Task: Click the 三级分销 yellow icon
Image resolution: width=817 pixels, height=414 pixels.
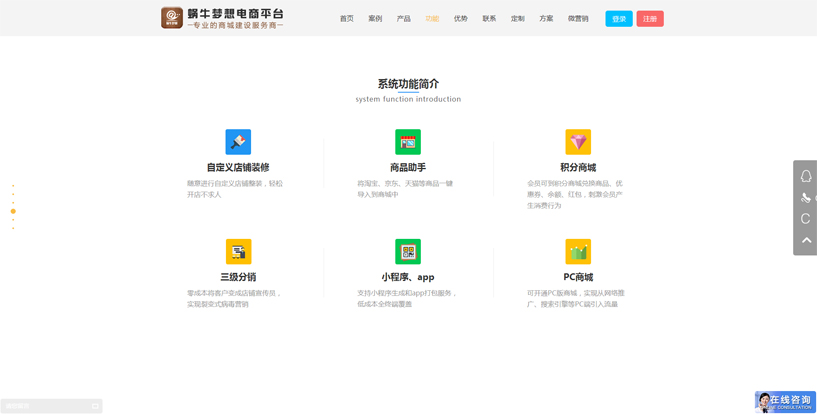Action: [x=238, y=251]
